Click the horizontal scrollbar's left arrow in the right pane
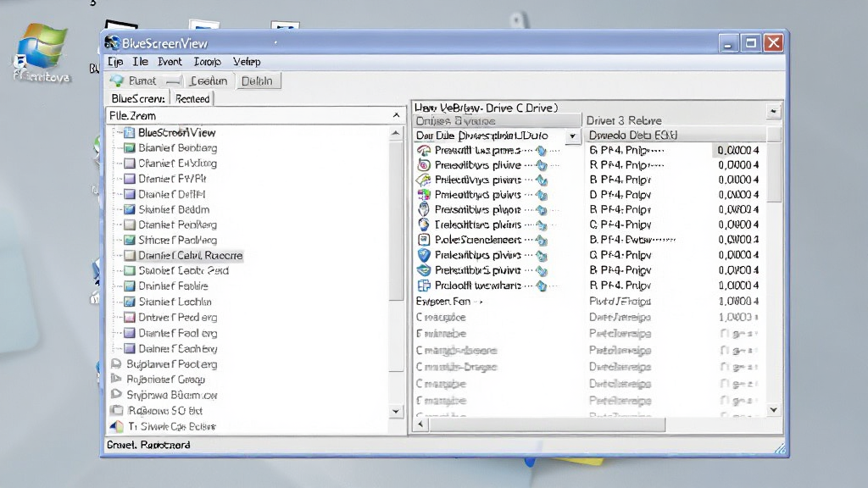This screenshot has height=488, width=868. [420, 424]
